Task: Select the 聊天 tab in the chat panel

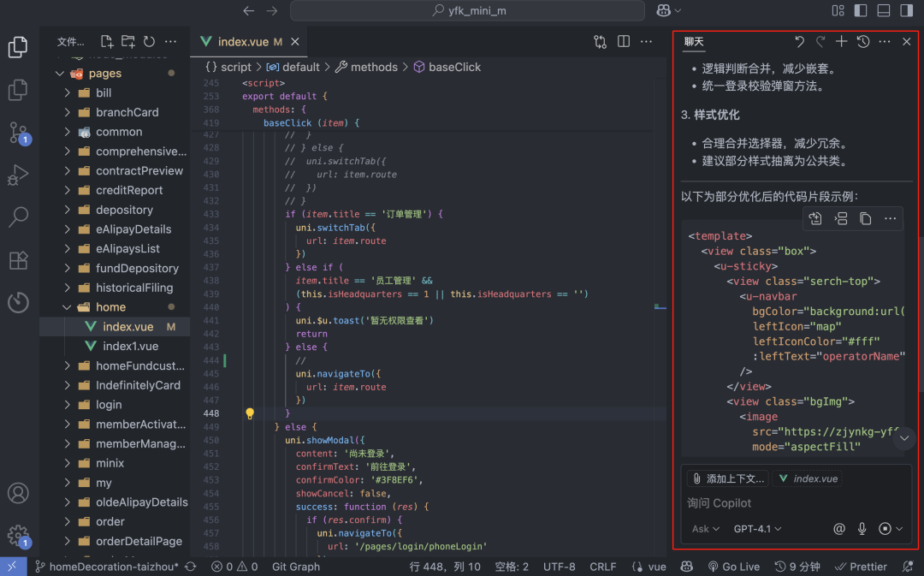Action: (x=694, y=42)
